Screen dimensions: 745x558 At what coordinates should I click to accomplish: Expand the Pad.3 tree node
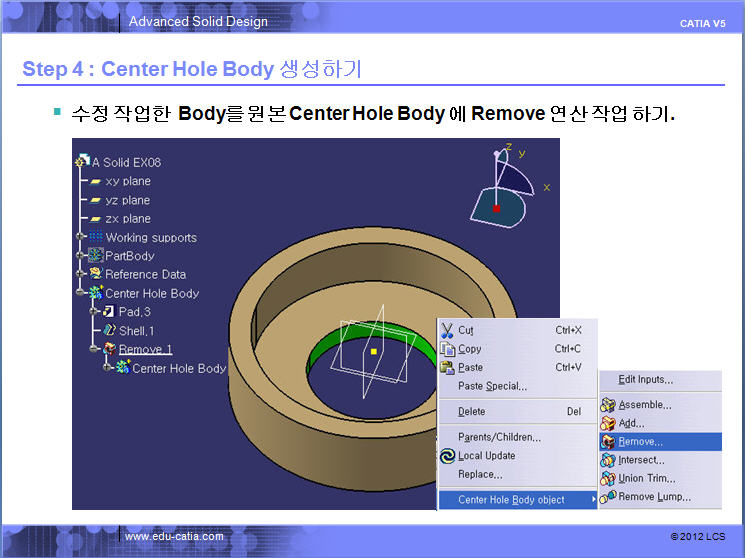(94, 312)
